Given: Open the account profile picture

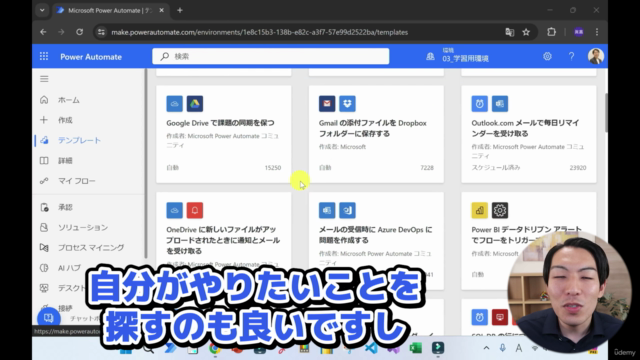Looking at the screenshot, I should (596, 56).
